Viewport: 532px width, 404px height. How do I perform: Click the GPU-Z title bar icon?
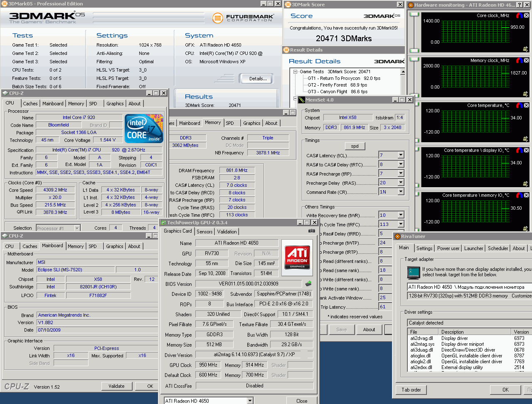(163, 223)
